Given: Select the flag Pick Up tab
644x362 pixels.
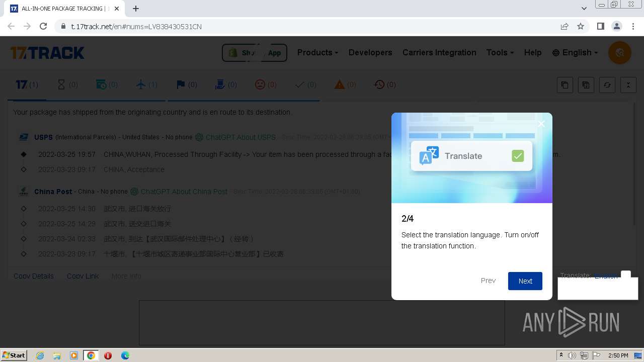Looking at the screenshot, I should (x=186, y=84).
